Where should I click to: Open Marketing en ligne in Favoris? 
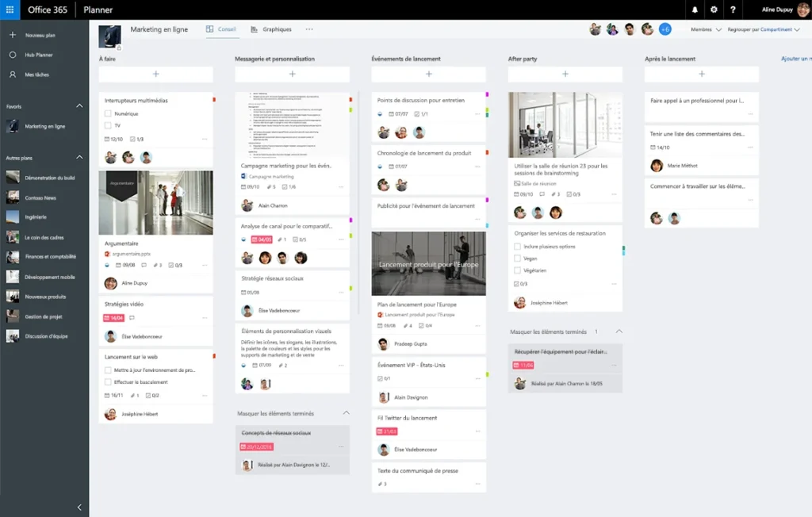click(x=44, y=126)
